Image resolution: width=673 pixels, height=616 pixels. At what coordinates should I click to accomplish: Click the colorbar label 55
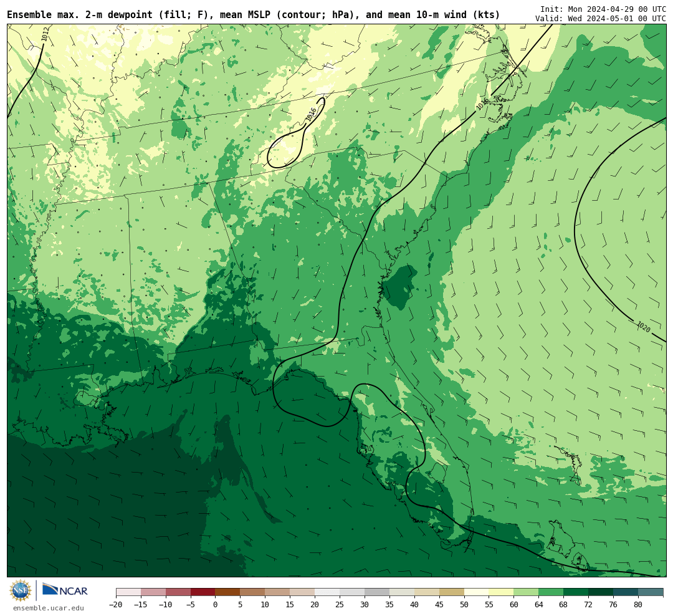point(489,605)
